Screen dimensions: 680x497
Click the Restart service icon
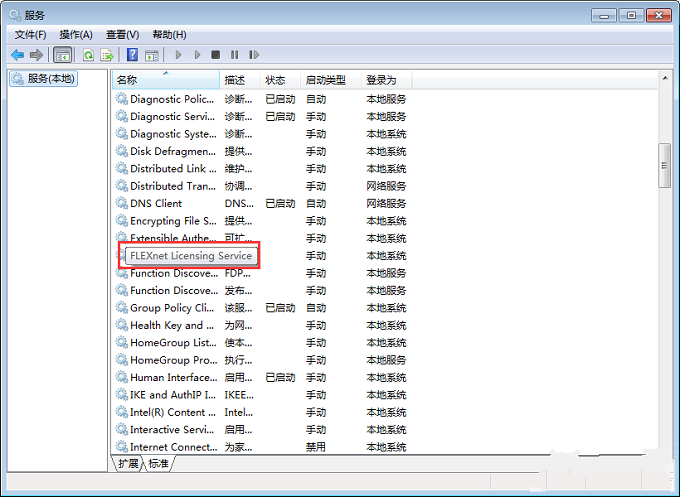pyautogui.click(x=254, y=55)
